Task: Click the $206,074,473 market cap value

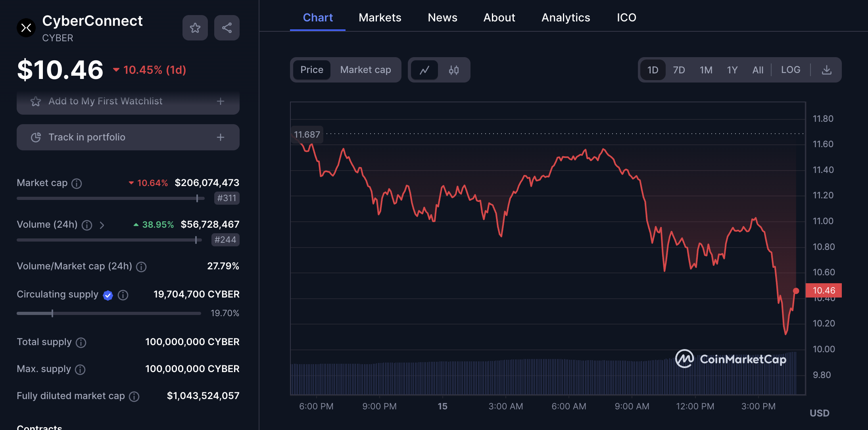Action: point(207,182)
